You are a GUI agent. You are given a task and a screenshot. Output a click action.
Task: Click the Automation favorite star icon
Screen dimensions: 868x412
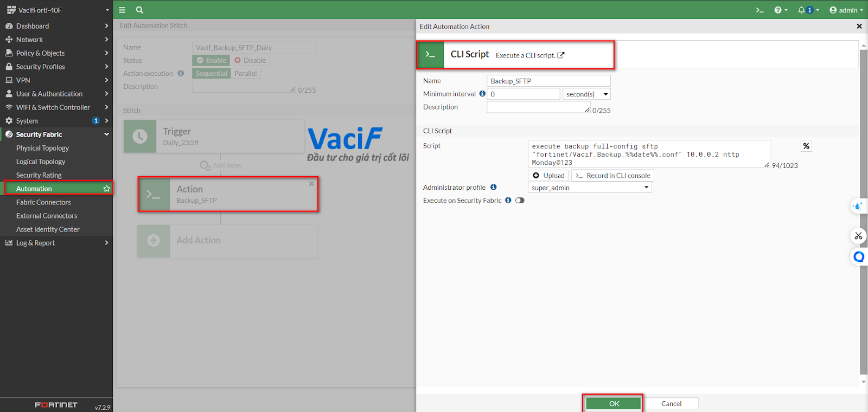[x=106, y=189]
